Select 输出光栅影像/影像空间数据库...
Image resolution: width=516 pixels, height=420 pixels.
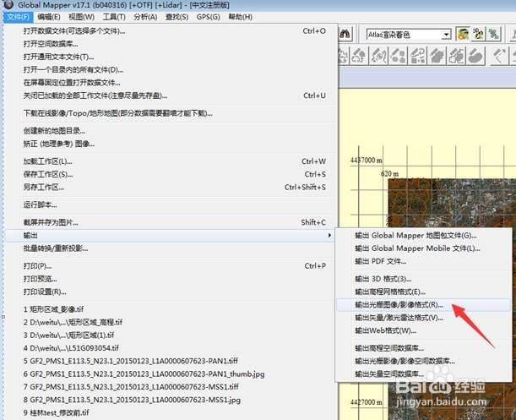[x=424, y=361]
